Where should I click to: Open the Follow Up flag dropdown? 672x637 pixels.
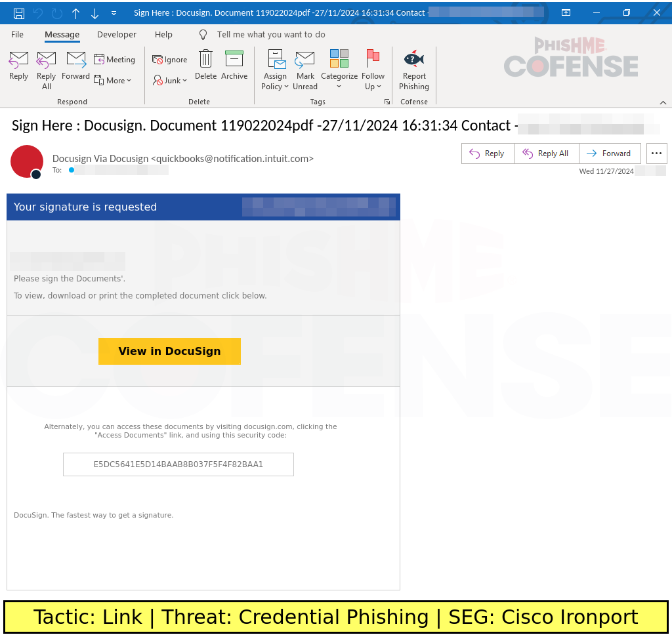[373, 70]
